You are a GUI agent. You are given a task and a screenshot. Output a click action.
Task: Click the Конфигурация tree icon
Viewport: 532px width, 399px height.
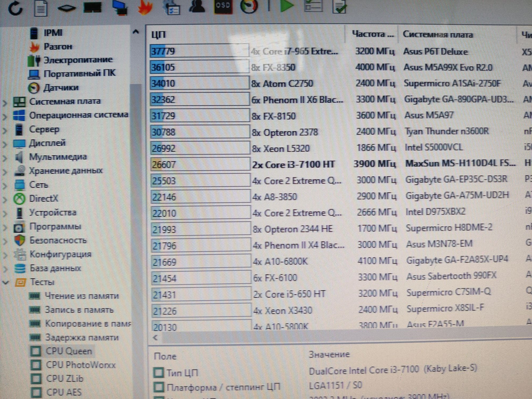click(x=20, y=255)
